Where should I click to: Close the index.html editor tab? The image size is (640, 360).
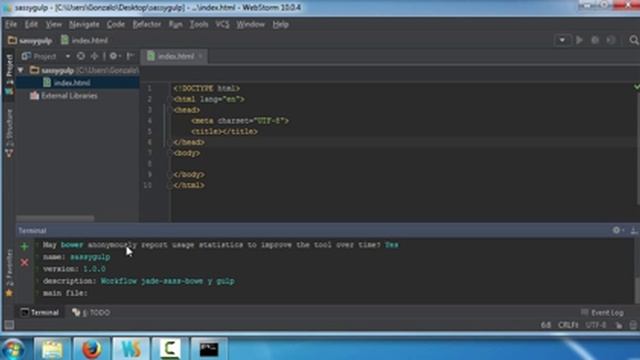click(201, 56)
